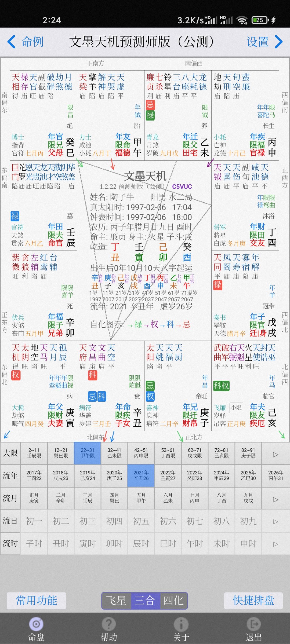The image size is (290, 644).
Task: Select 流年 2026年 丙午31
Action: pyautogui.click(x=275, y=475)
